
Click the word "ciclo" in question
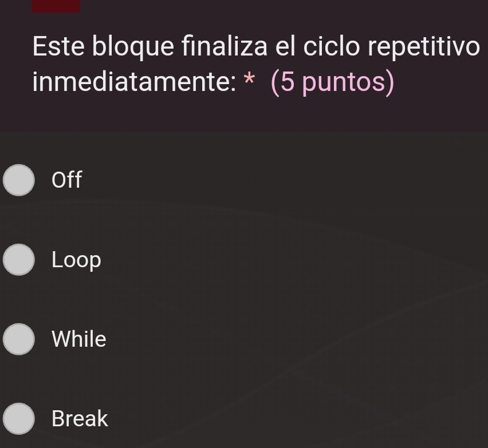(332, 47)
